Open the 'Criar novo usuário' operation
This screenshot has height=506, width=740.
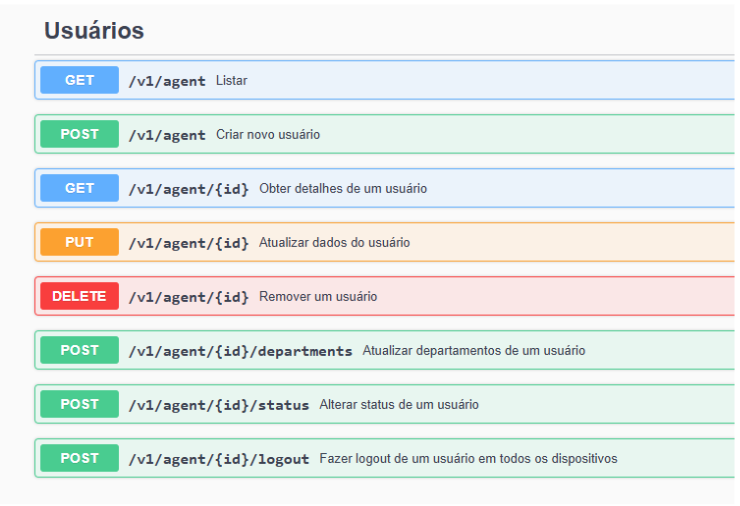point(268,135)
